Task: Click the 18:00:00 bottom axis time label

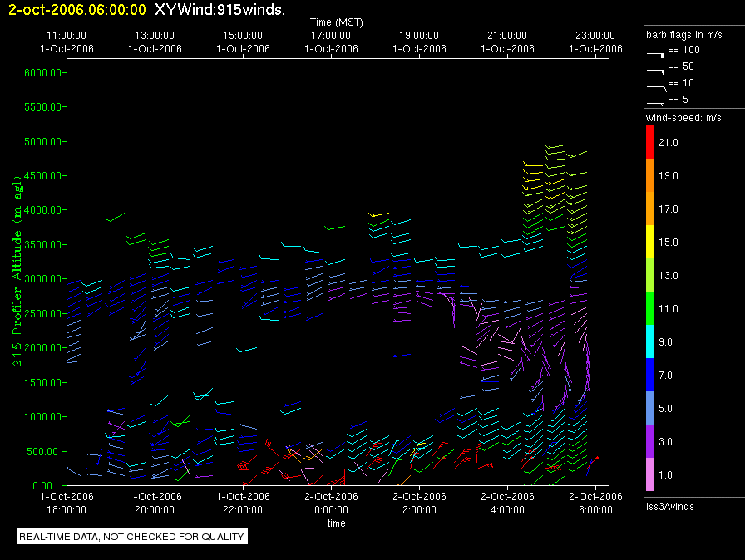Action: pyautogui.click(x=67, y=509)
